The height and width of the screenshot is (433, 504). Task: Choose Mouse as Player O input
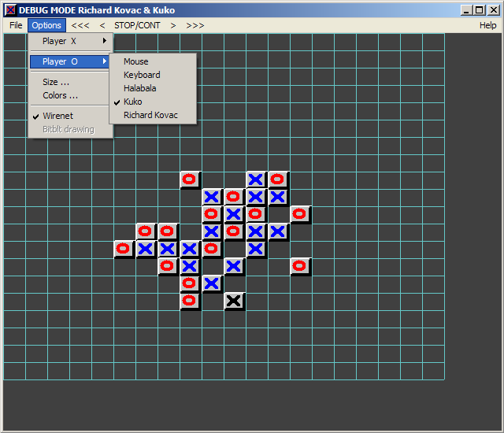coord(135,61)
